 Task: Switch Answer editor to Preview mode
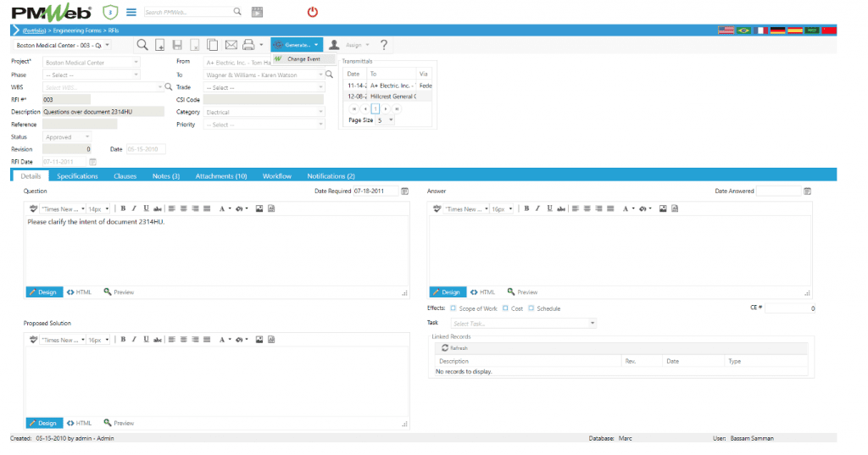(x=522, y=292)
